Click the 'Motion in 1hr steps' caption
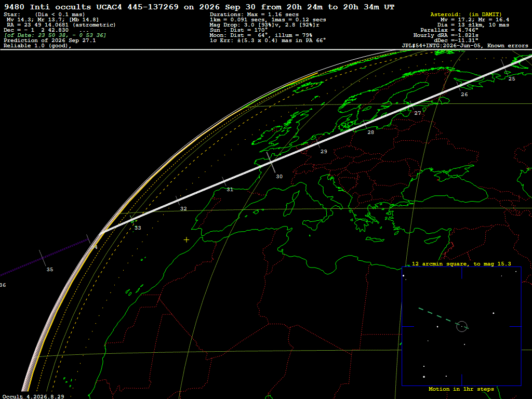532x399 pixels. [461, 389]
